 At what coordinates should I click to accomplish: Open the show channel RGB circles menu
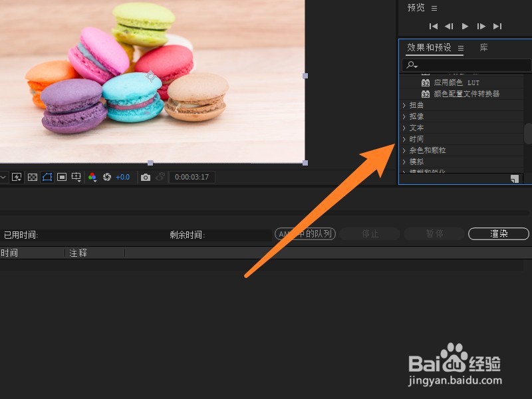pos(92,177)
